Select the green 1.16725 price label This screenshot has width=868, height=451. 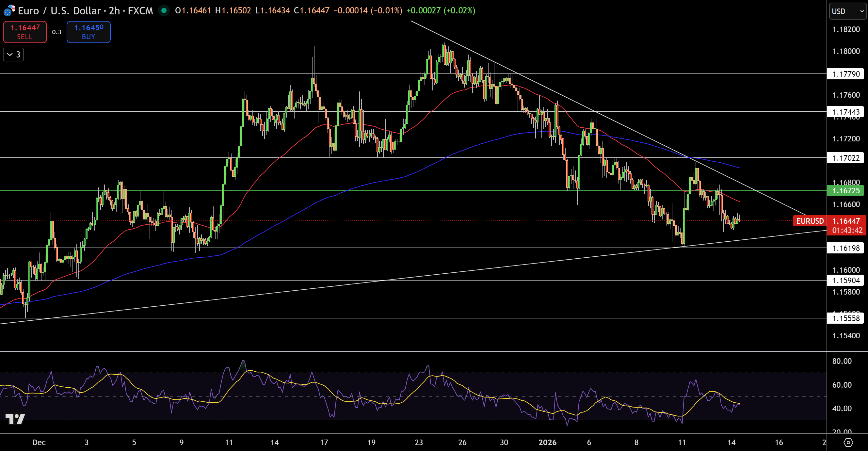846,190
